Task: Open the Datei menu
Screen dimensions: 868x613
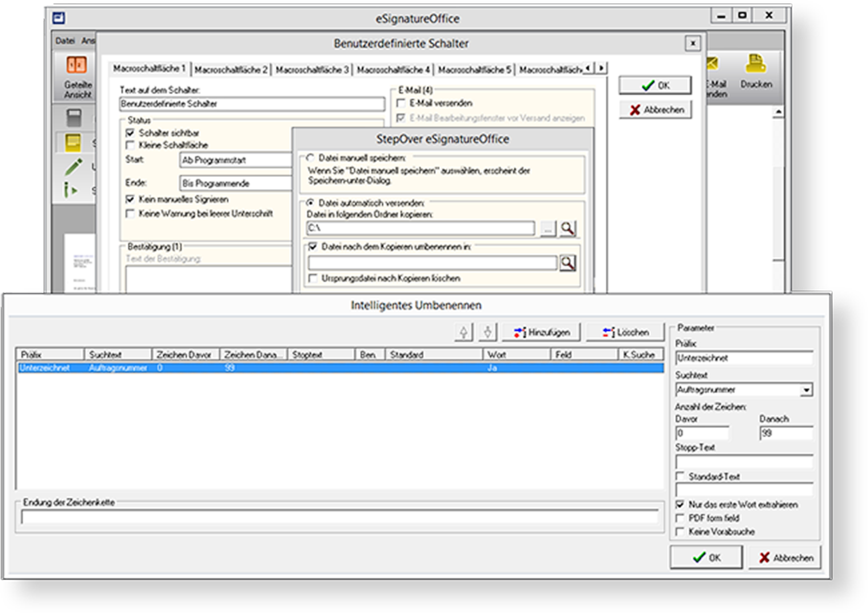Action: coord(65,41)
